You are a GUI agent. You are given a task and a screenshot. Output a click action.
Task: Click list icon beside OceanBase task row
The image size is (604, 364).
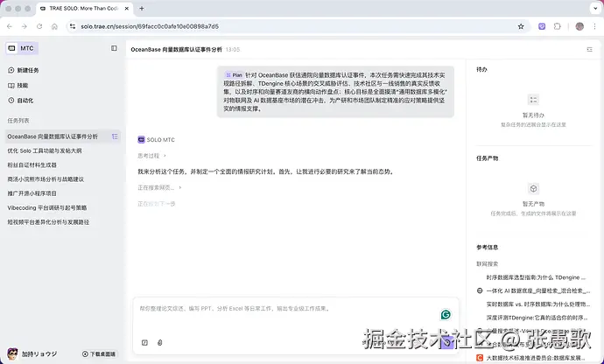point(115,136)
